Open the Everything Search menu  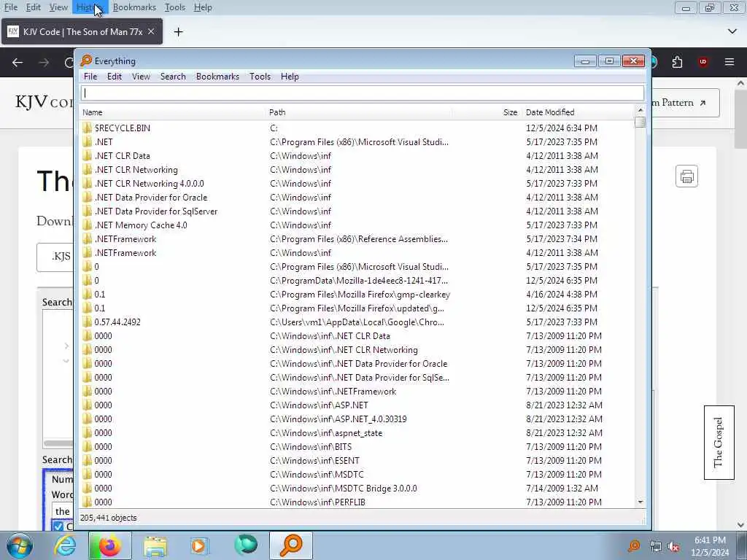(x=173, y=77)
